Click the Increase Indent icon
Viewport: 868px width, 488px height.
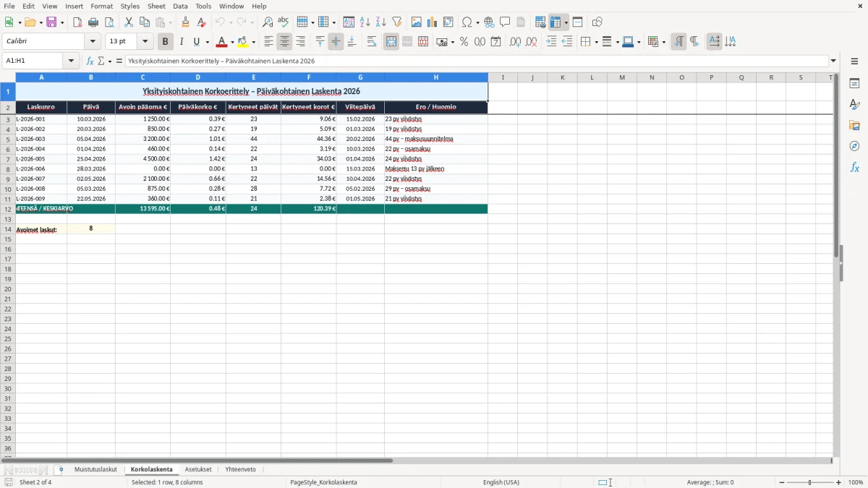[x=551, y=42]
